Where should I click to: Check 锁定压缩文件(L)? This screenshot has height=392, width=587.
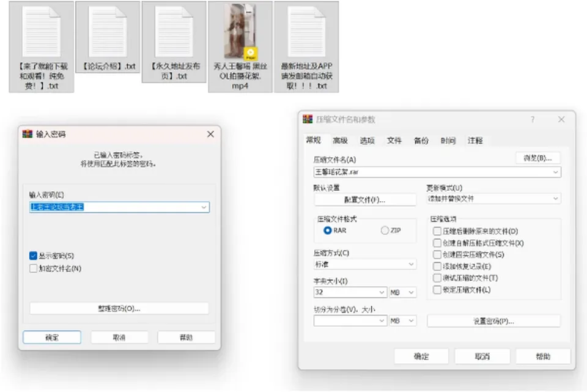tap(437, 290)
